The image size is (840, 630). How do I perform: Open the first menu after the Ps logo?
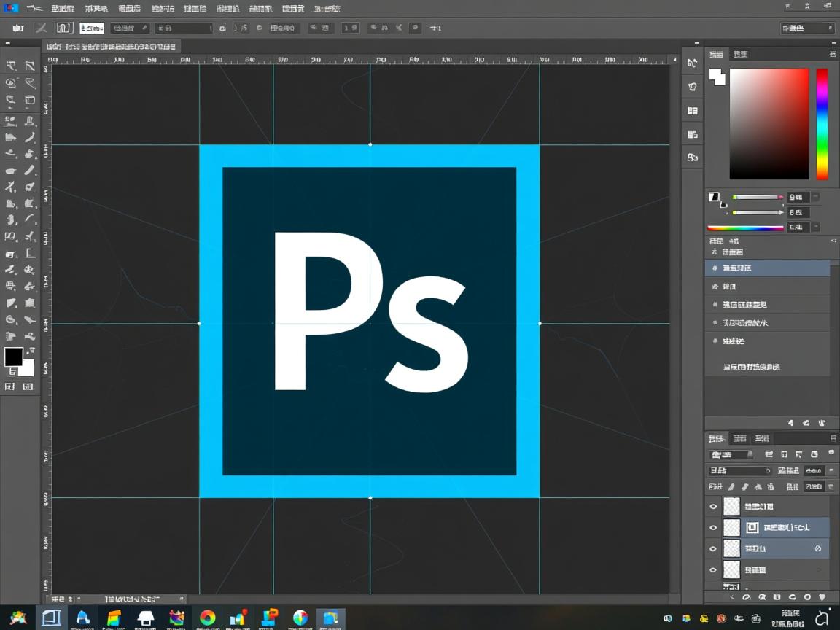coord(34,8)
